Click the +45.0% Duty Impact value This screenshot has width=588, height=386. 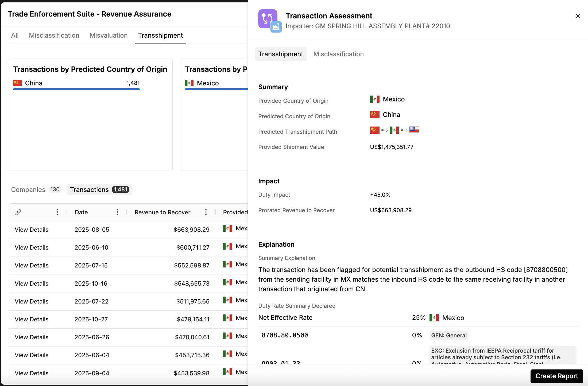pyautogui.click(x=380, y=195)
